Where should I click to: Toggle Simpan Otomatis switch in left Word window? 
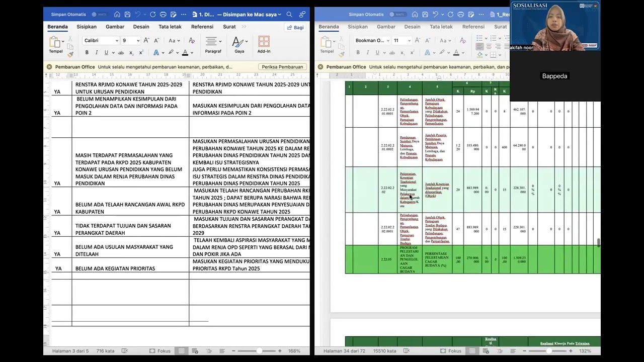tap(100, 15)
